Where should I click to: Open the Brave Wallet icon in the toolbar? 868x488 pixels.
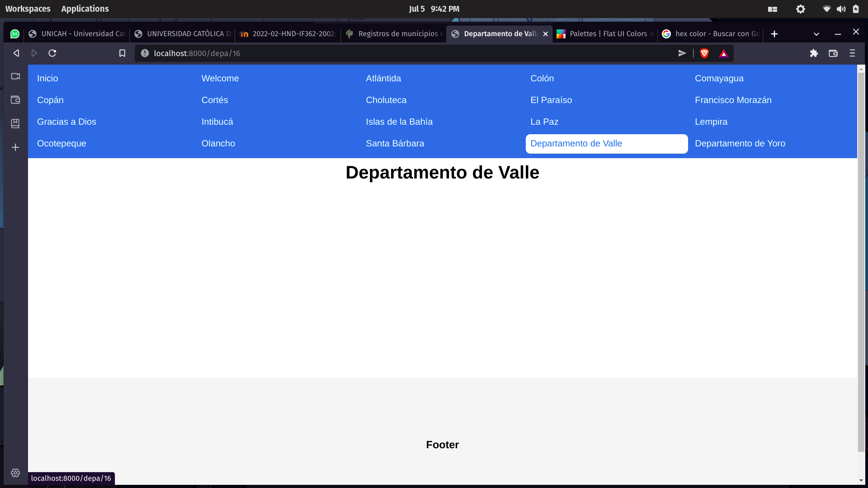pyautogui.click(x=833, y=53)
